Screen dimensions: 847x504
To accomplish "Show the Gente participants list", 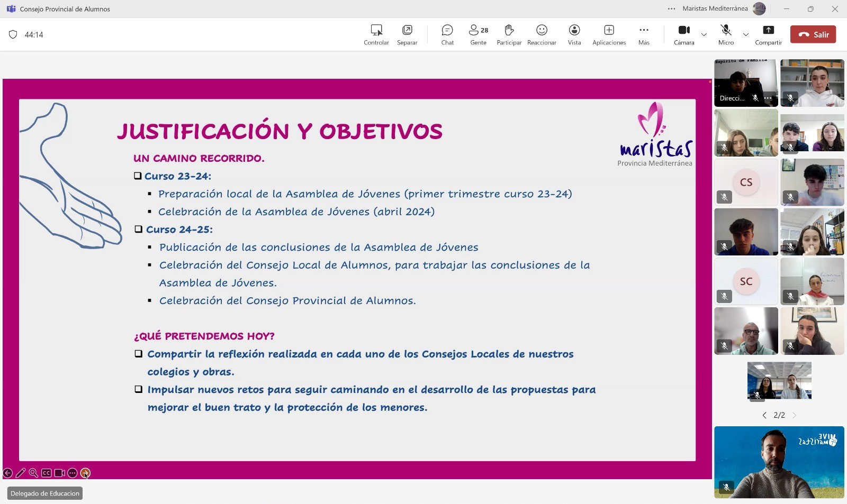I will [x=478, y=35].
